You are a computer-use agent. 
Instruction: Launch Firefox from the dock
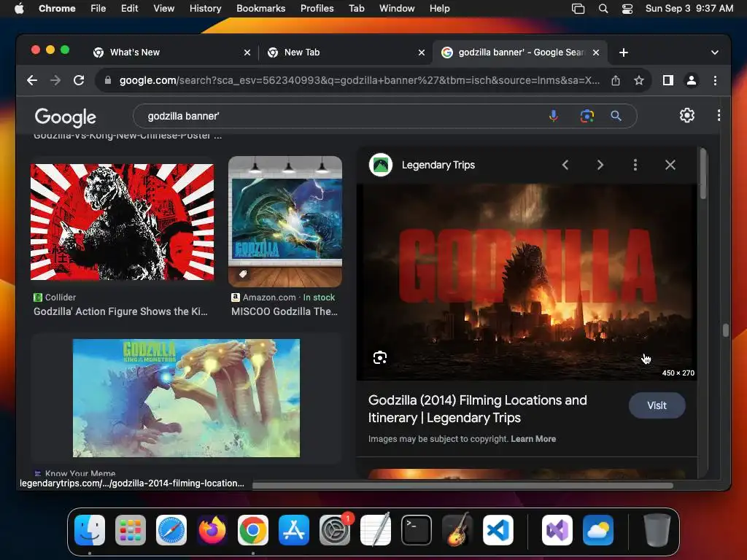[212, 530]
